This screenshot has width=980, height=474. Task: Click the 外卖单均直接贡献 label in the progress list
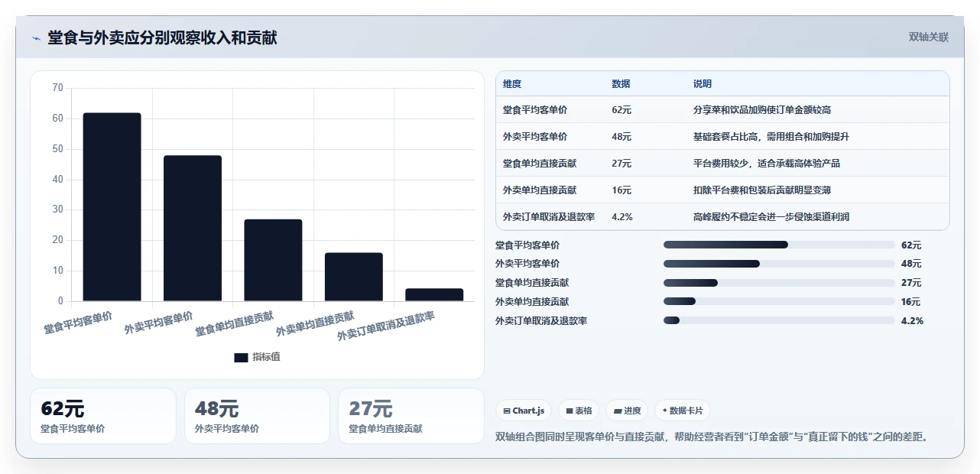[532, 302]
